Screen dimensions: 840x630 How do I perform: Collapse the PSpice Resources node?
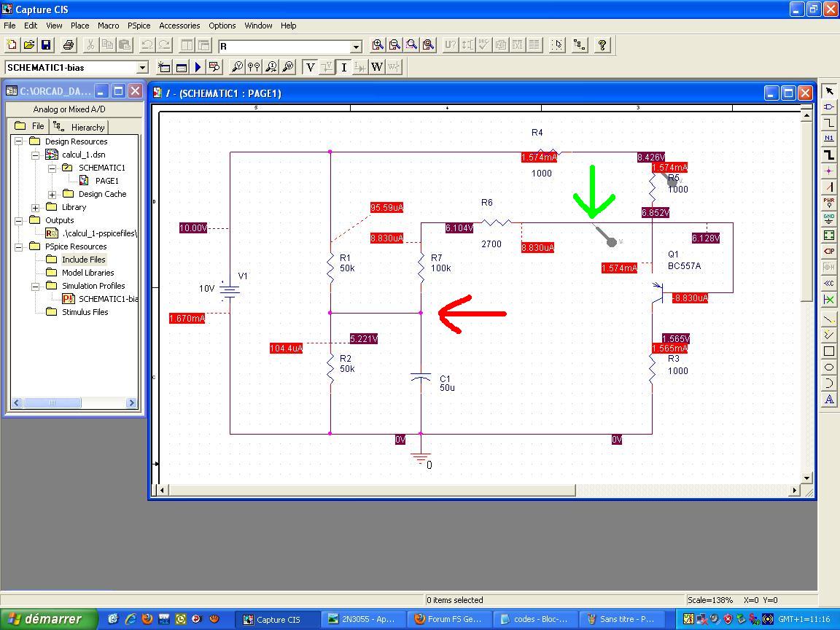[19, 246]
